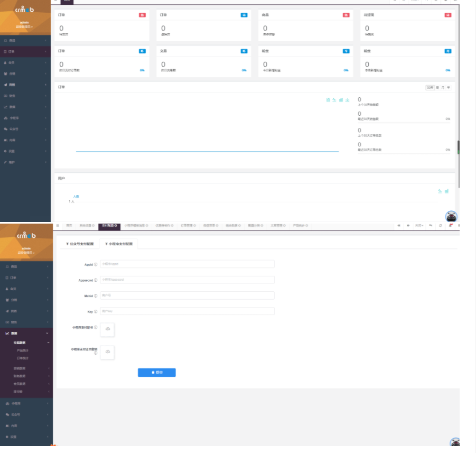476x453 pixels.
Task: Switch to 公众号支付配置 tab
Action: point(80,244)
